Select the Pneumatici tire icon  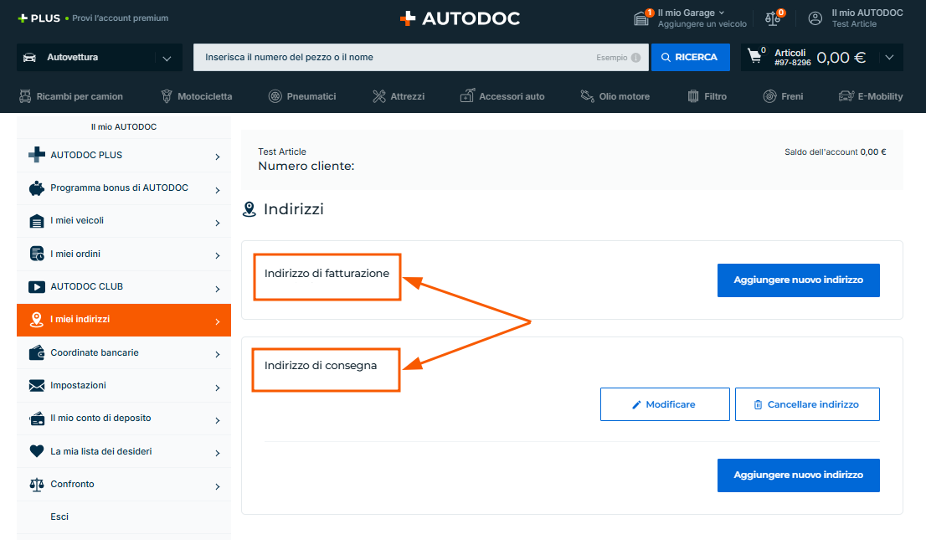[275, 96]
